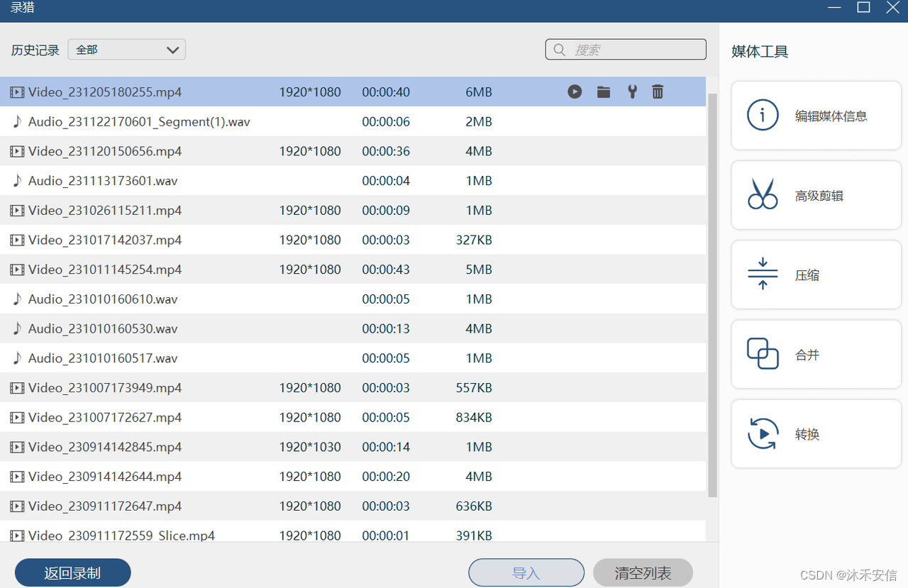Click the 557KB file size cell
This screenshot has height=588, width=908.
tap(474, 388)
